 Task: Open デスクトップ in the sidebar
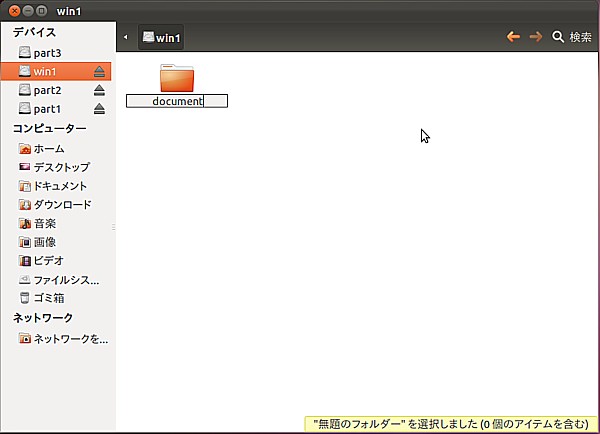click(62, 167)
